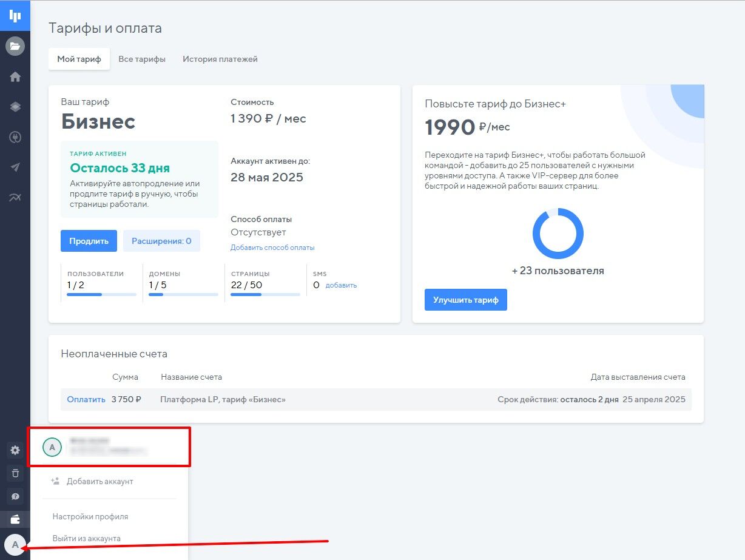
Task: Open the plug integrations icon in the sidebar
Action: point(15,138)
